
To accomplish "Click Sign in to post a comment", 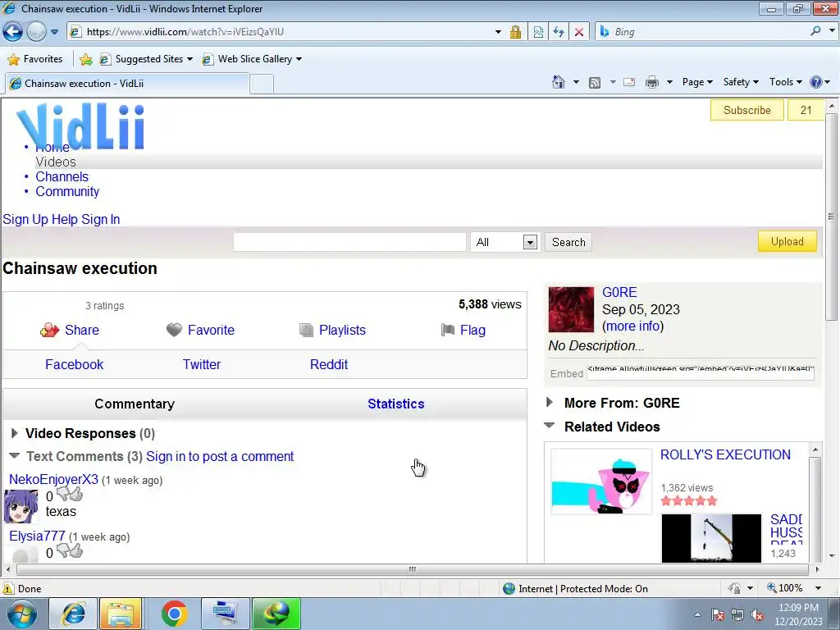I will (220, 456).
